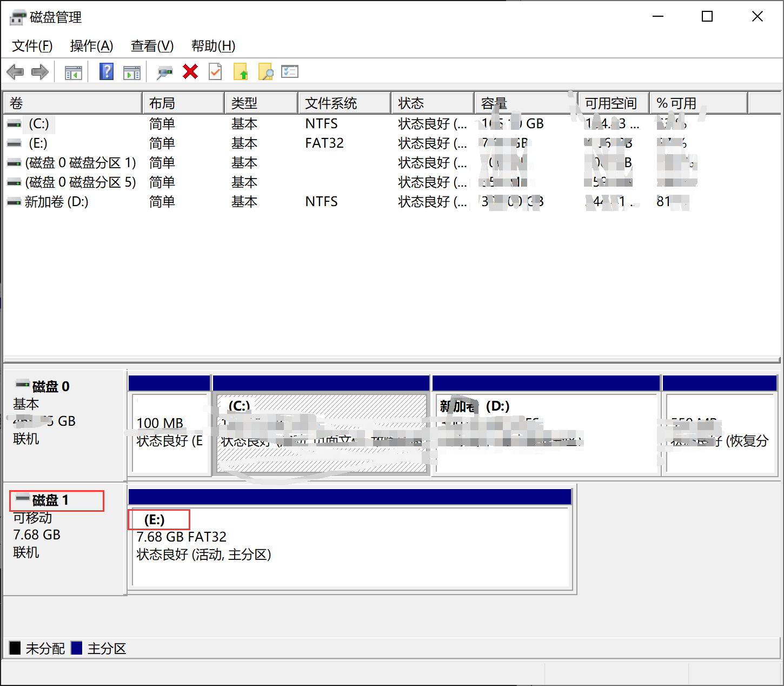Click the forward navigation arrow
Viewport: 784px width, 686px height.
pos(39,71)
